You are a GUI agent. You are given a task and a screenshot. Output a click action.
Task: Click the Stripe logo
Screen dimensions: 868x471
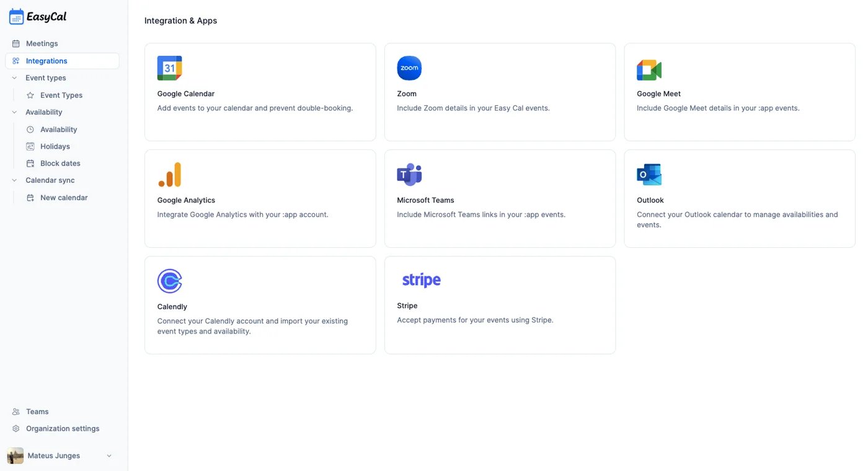pos(422,280)
